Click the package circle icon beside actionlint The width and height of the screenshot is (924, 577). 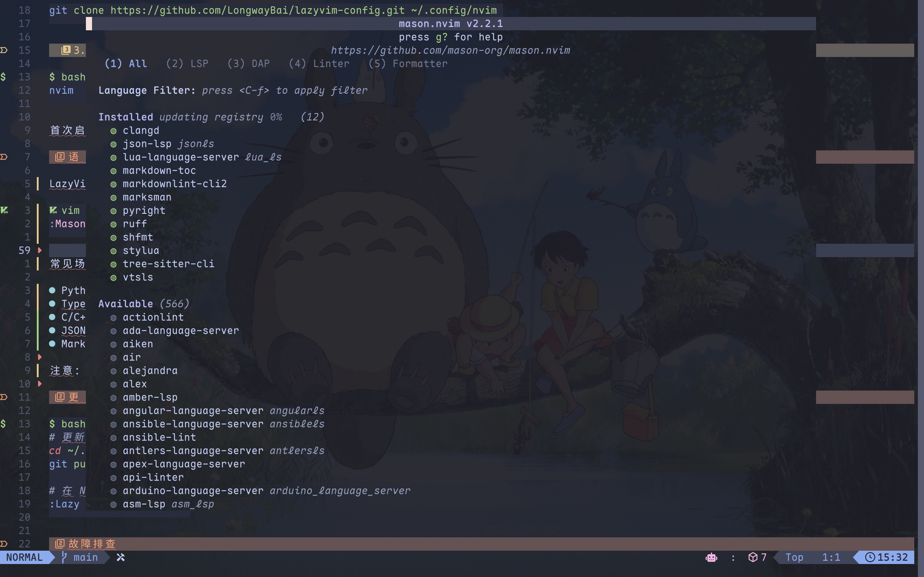coord(113,317)
